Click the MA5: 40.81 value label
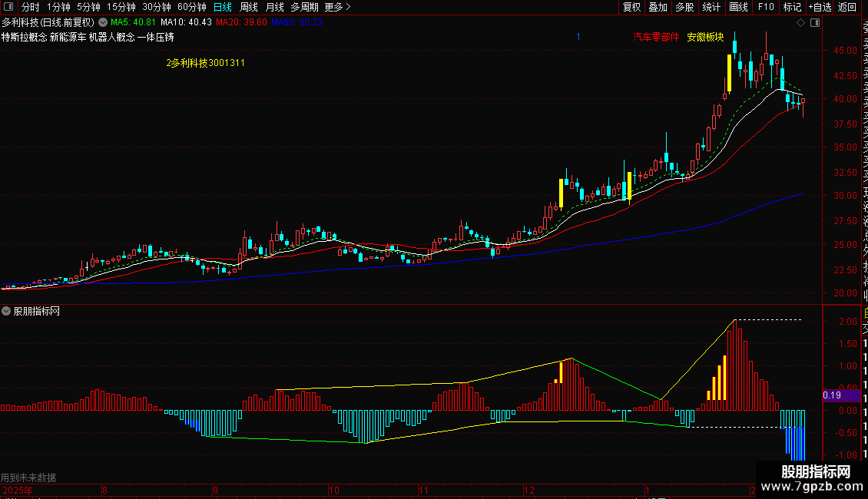This screenshot has width=868, height=499. pyautogui.click(x=133, y=22)
